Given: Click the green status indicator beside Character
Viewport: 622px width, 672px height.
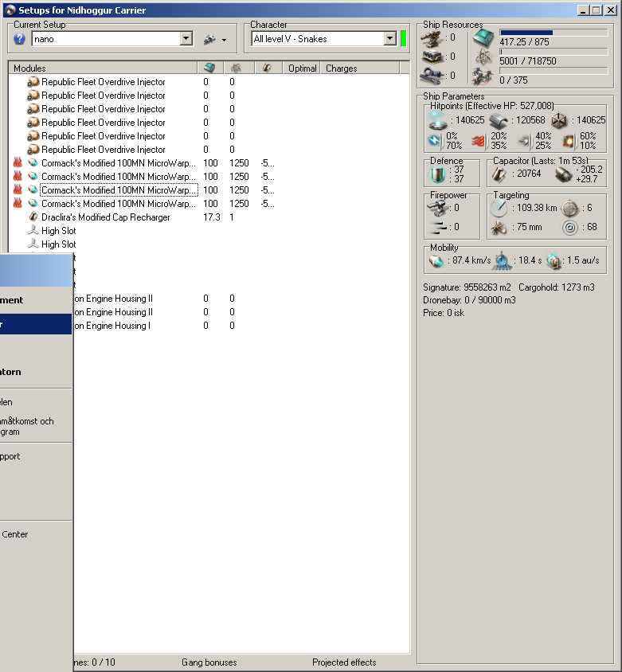Looking at the screenshot, I should tap(403, 38).
